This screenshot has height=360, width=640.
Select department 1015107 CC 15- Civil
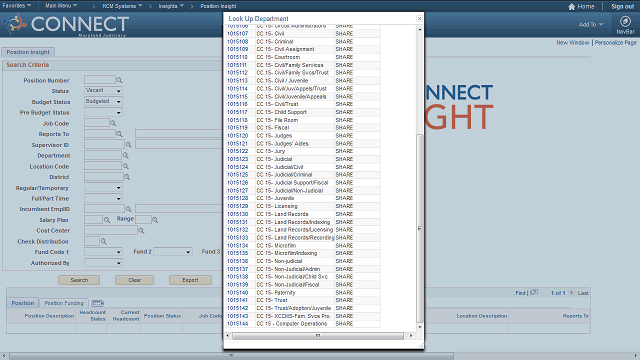point(238,33)
